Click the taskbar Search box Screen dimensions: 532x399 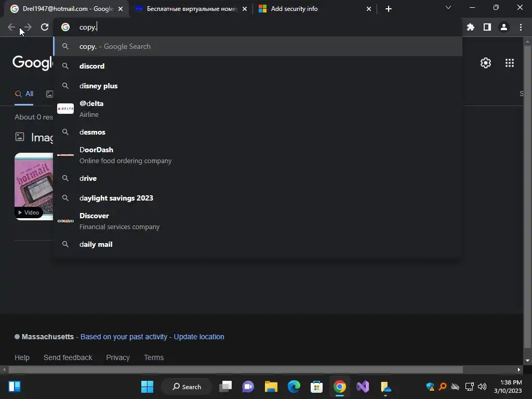(x=187, y=387)
